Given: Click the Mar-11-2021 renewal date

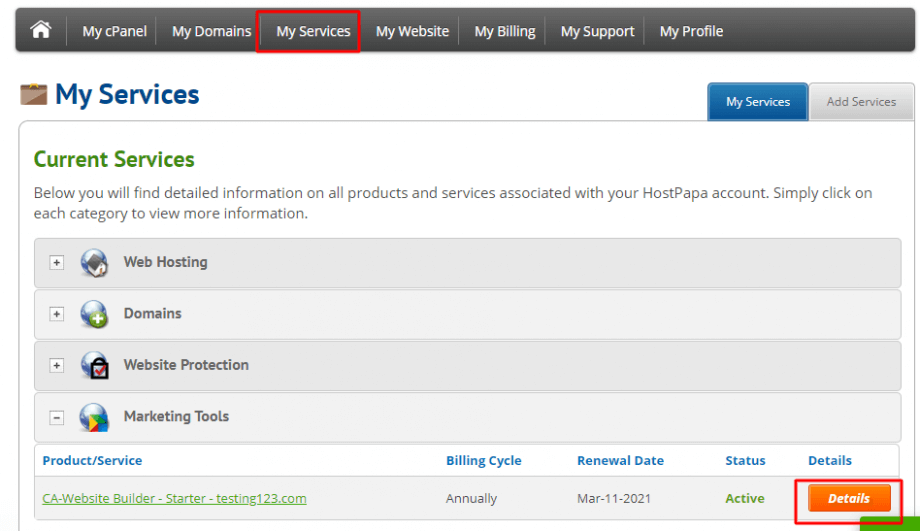Looking at the screenshot, I should 614,498.
